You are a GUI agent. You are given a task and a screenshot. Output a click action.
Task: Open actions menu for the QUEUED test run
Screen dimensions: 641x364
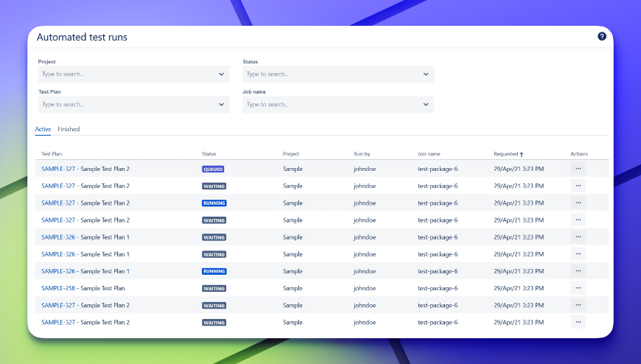click(578, 169)
